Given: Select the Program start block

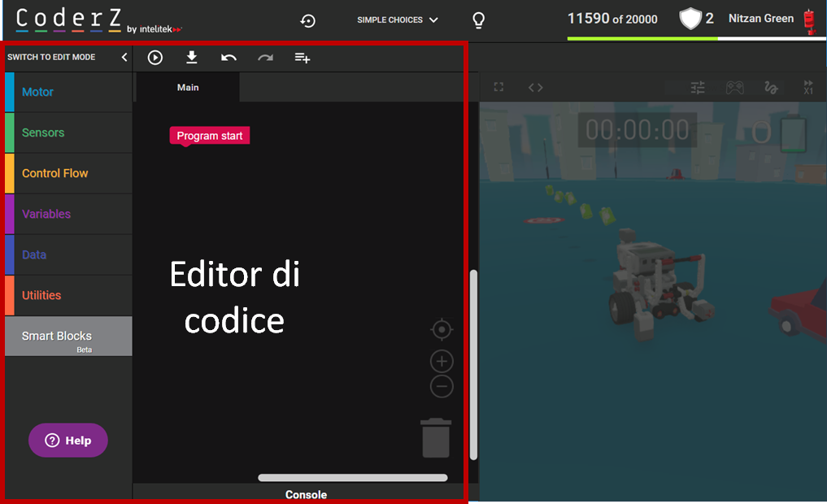Looking at the screenshot, I should point(209,136).
